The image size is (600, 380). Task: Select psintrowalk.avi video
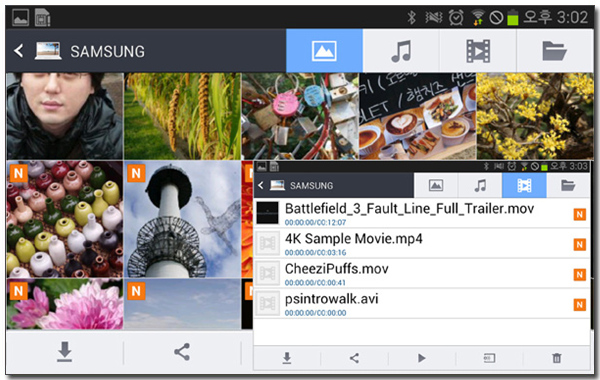pyautogui.click(x=421, y=304)
